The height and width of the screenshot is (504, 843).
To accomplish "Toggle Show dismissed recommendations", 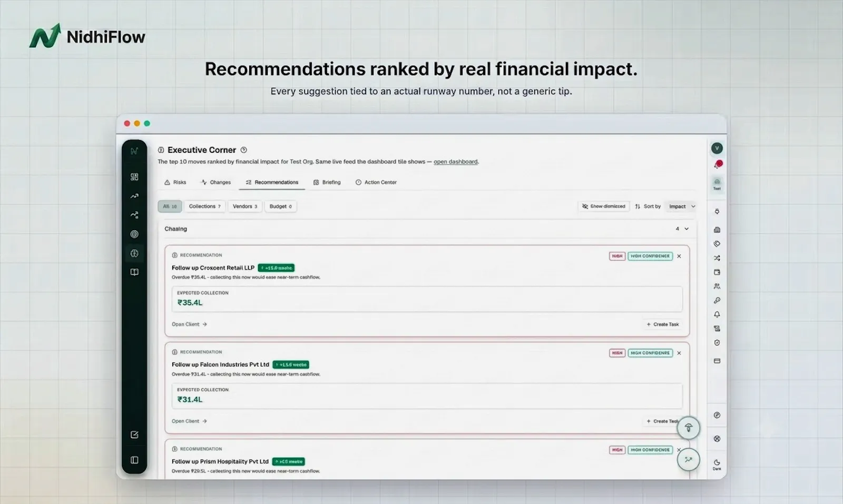I will [x=603, y=206].
